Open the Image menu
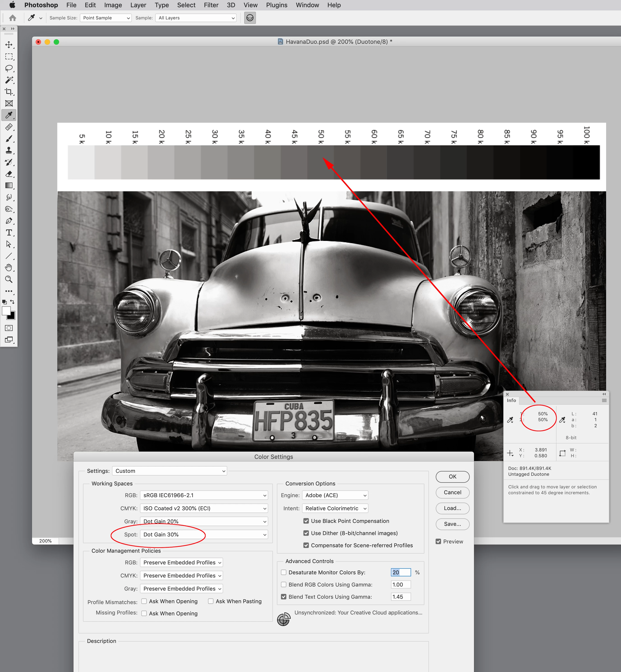 [x=113, y=5]
